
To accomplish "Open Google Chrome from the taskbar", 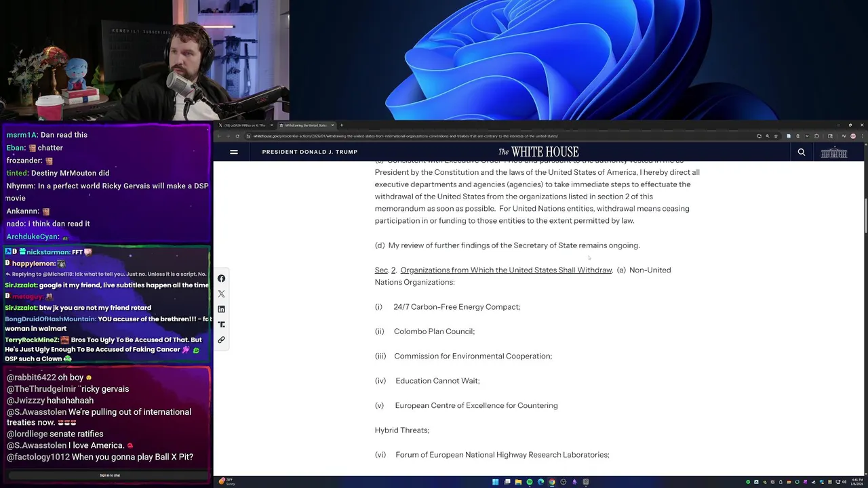I will click(x=552, y=482).
